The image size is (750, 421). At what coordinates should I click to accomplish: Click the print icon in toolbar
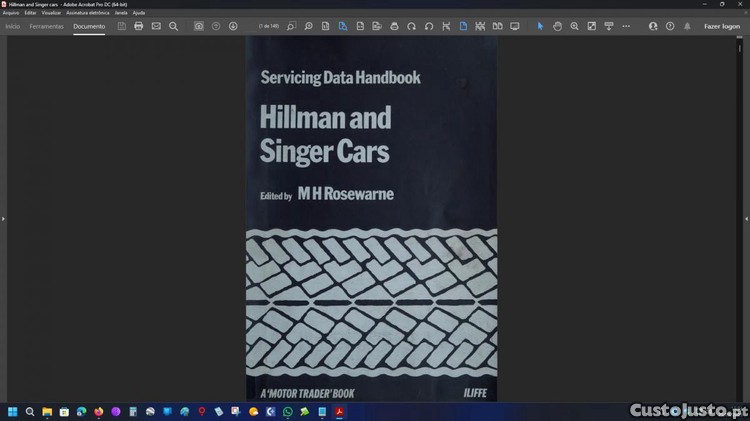(x=139, y=26)
